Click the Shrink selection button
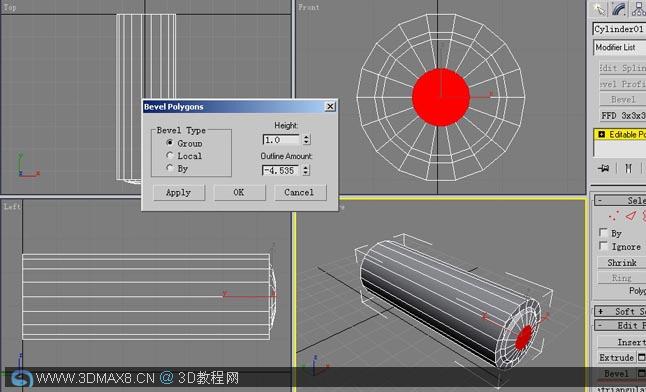 coord(622,263)
